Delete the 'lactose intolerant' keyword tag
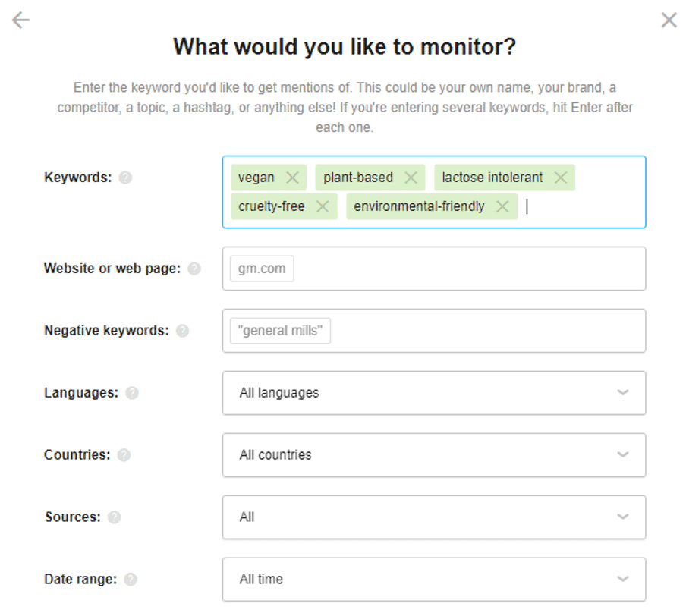 [561, 178]
